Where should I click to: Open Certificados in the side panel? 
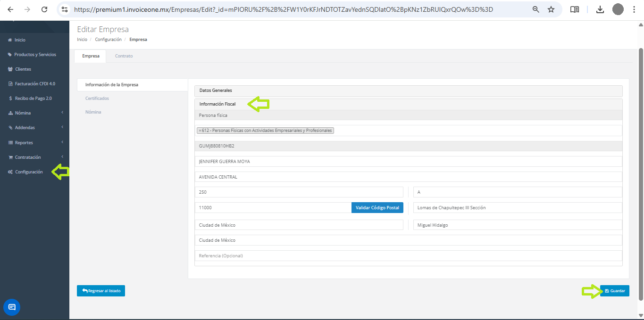(97, 98)
